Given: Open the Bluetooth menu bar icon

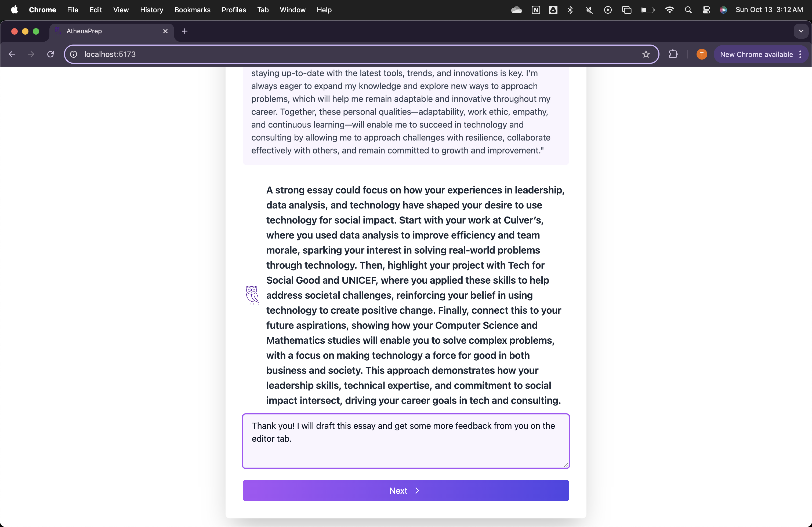Looking at the screenshot, I should (x=570, y=10).
